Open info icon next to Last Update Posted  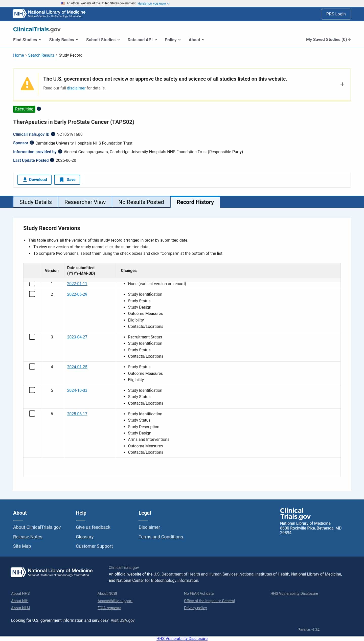click(x=52, y=160)
